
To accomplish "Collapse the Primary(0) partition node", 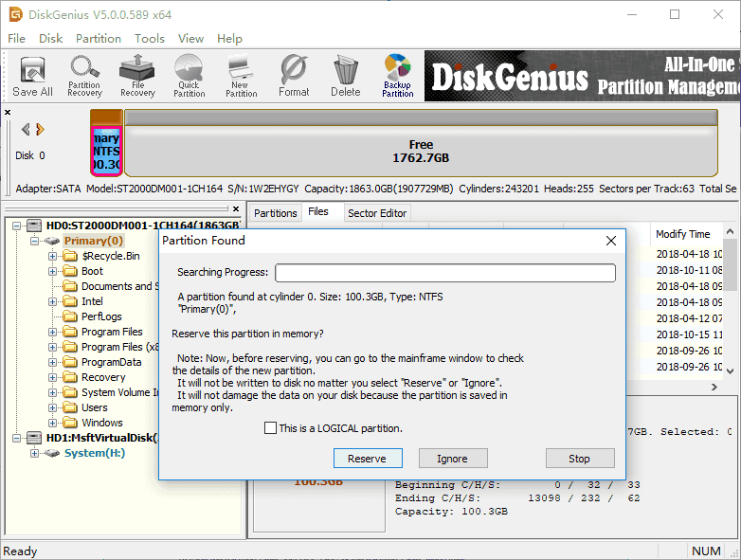I will pyautogui.click(x=34, y=241).
